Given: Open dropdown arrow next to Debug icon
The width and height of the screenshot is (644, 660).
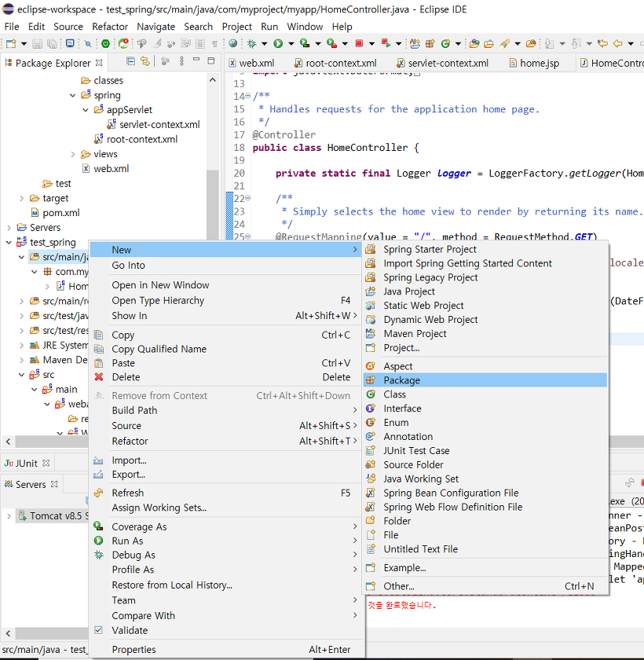Looking at the screenshot, I should click(x=264, y=43).
